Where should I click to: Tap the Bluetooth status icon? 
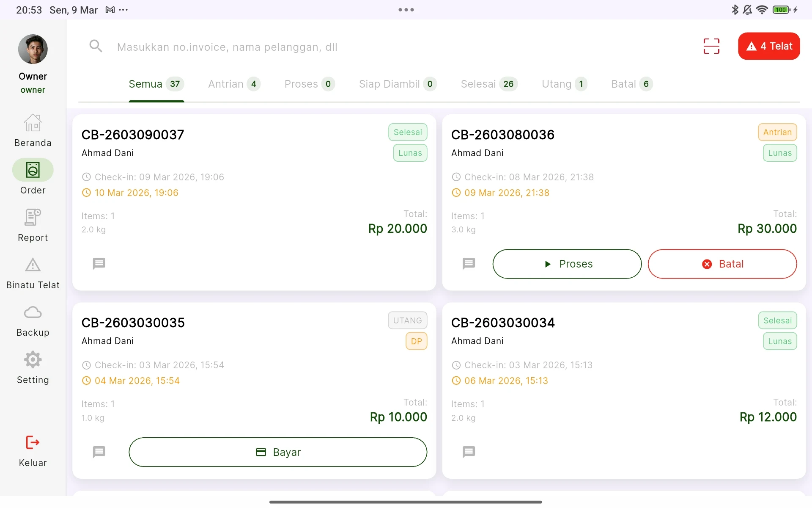(x=735, y=10)
